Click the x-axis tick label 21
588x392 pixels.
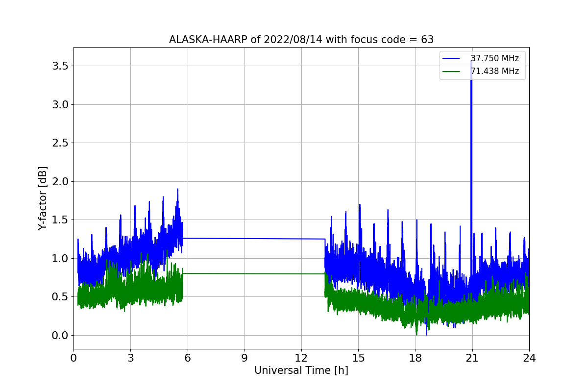point(472,358)
